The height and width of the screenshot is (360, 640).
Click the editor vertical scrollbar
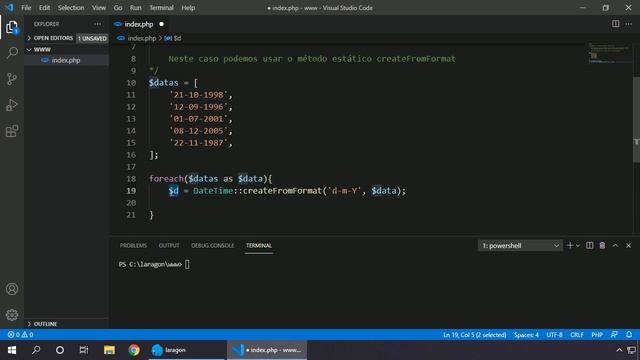[636, 119]
